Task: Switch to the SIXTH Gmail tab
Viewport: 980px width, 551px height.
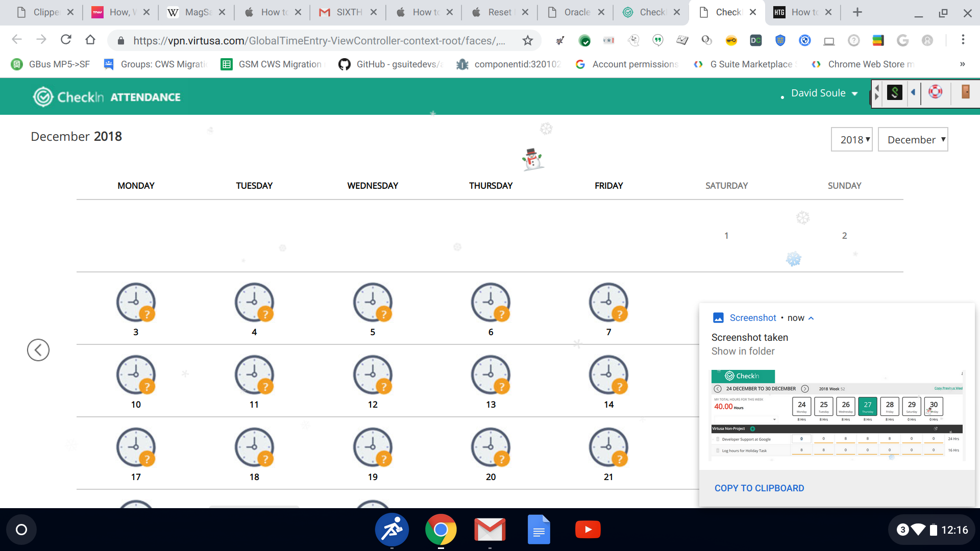Action: point(349,12)
